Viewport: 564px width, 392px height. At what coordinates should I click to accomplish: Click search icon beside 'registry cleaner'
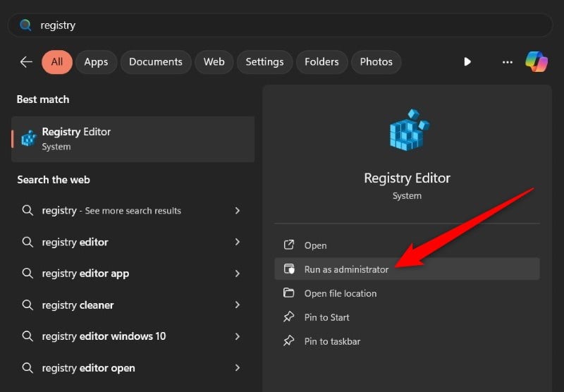coord(27,305)
